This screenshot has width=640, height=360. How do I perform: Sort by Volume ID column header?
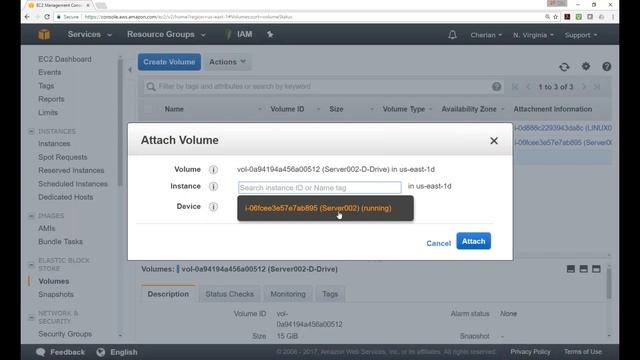[287, 109]
